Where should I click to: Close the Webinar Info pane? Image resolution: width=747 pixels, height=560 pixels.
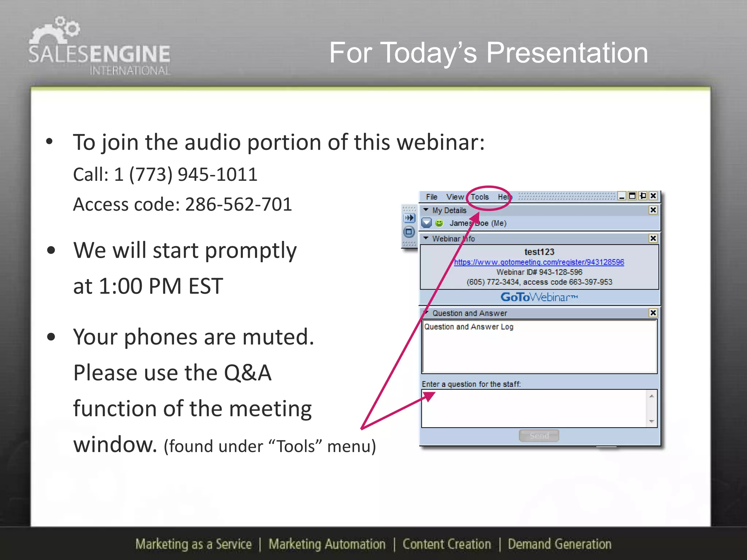tap(653, 238)
